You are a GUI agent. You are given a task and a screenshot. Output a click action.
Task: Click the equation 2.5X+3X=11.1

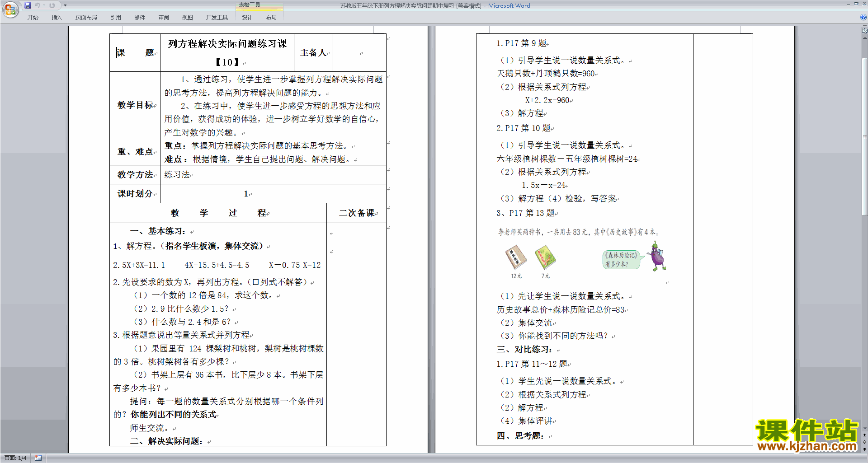click(139, 265)
